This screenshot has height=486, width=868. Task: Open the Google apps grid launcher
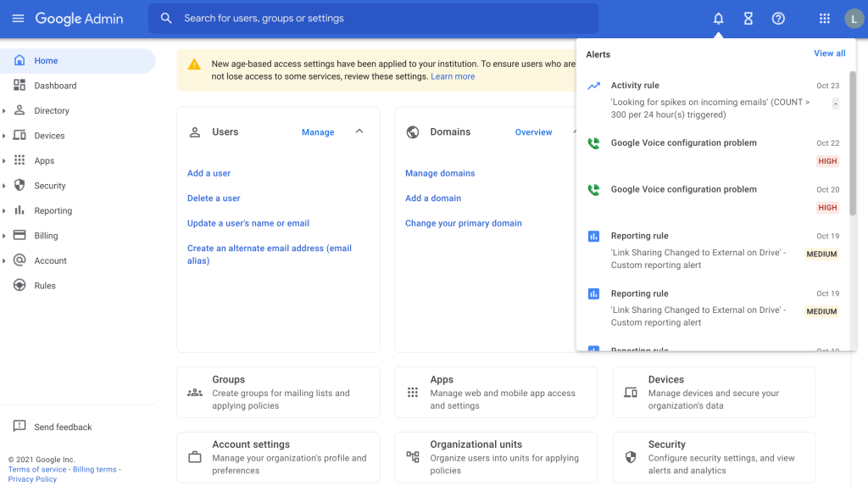point(824,19)
